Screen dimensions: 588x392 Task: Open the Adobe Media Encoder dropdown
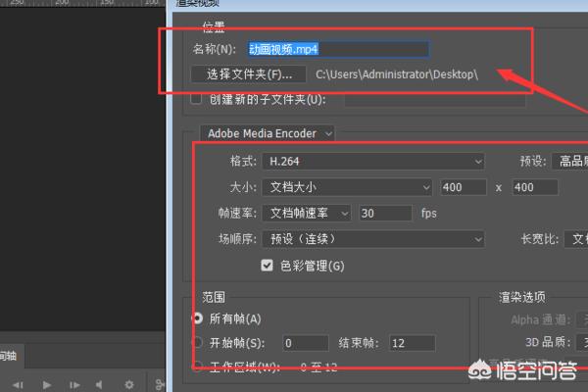(269, 132)
